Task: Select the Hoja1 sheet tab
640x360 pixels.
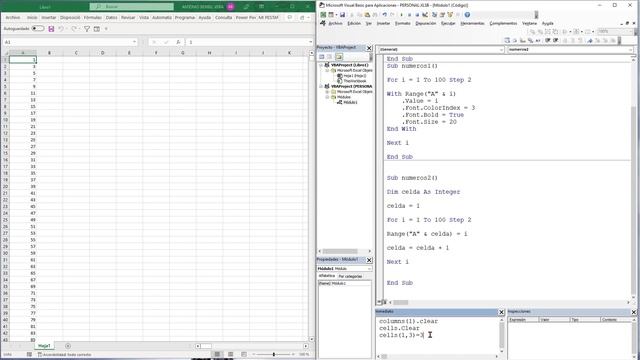Action: click(44, 346)
